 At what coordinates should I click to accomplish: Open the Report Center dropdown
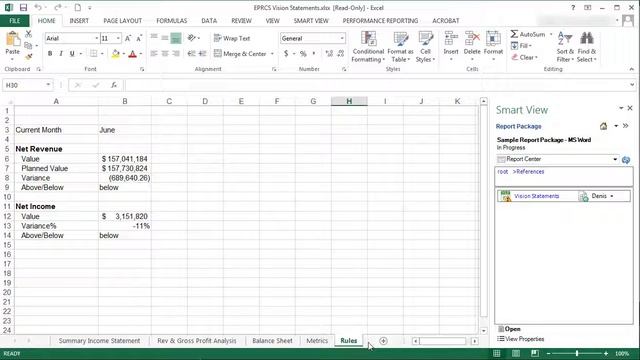tap(615, 159)
